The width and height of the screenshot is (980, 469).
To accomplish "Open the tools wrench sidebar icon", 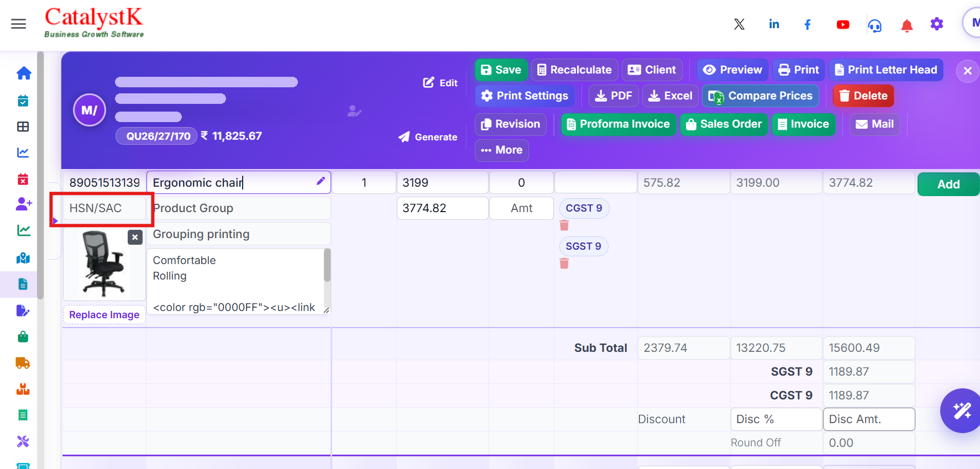I will [23, 441].
